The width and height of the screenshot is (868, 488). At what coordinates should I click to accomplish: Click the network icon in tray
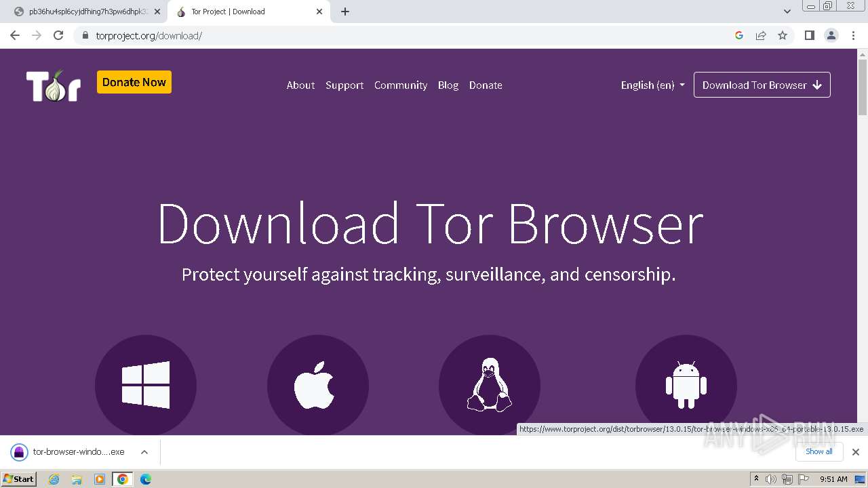(787, 479)
